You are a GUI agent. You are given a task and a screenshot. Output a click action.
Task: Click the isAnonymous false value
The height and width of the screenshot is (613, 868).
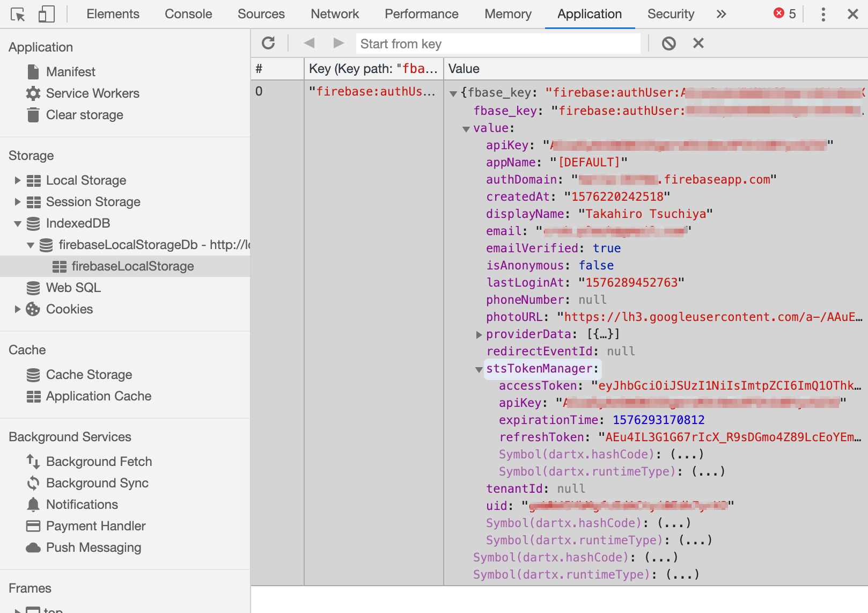click(x=596, y=265)
